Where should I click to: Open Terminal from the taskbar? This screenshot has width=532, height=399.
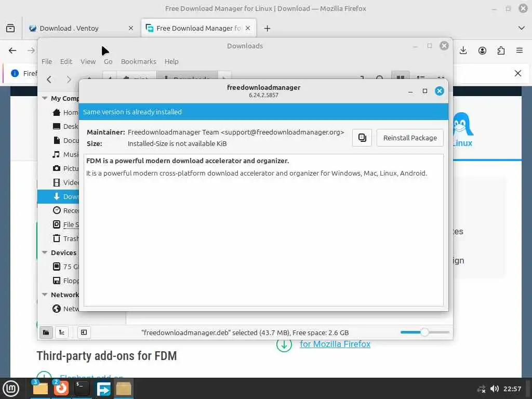[x=82, y=388]
